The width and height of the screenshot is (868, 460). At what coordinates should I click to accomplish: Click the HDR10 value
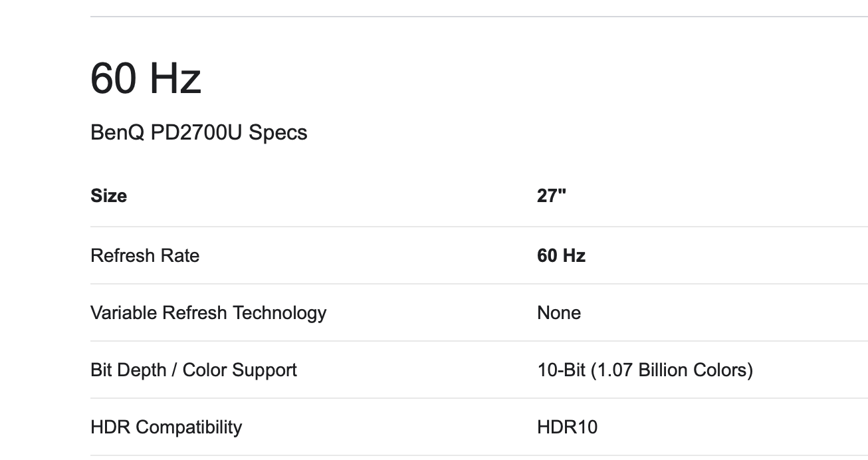[x=567, y=427]
